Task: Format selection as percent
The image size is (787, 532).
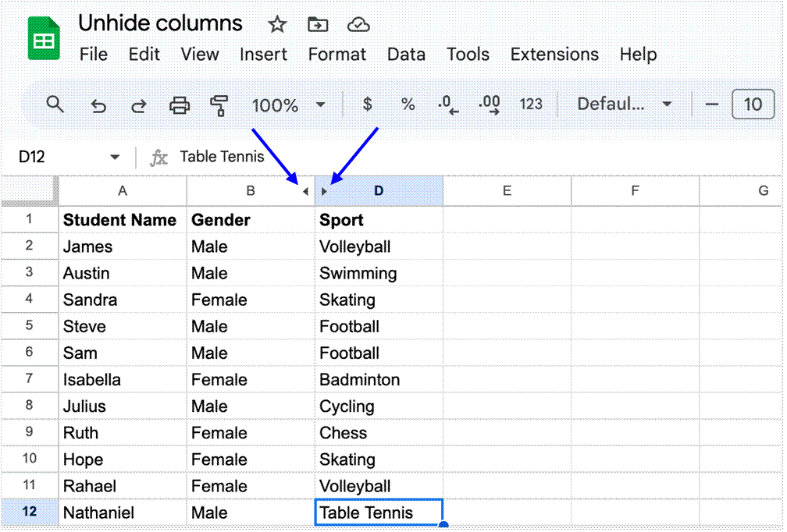Action: 408,104
